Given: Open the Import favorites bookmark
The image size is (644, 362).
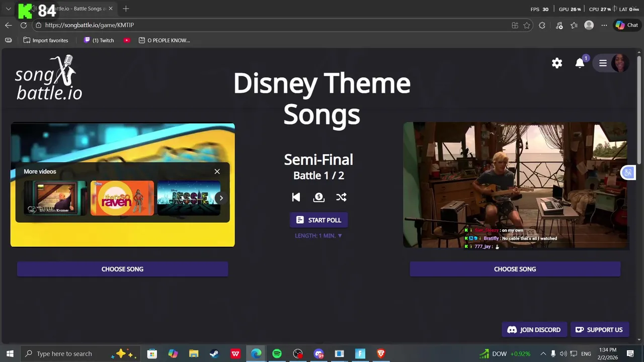Looking at the screenshot, I should (46, 40).
